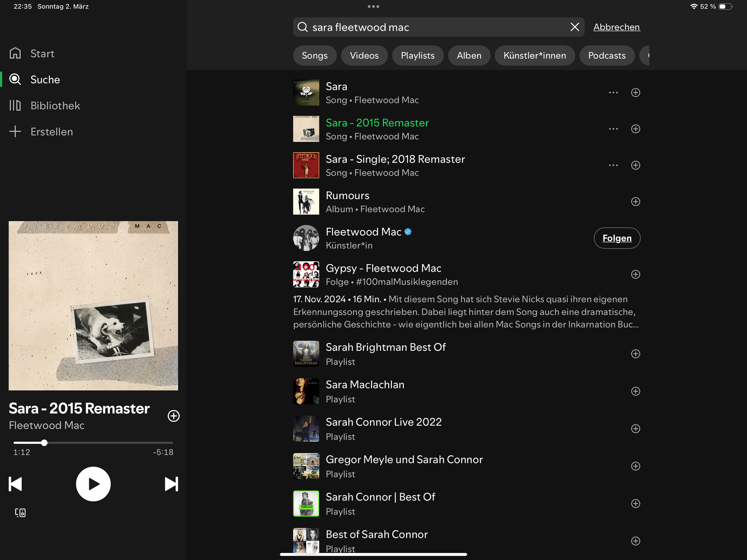Open the connect devices icon
Image resolution: width=747 pixels, height=560 pixels.
[x=20, y=513]
